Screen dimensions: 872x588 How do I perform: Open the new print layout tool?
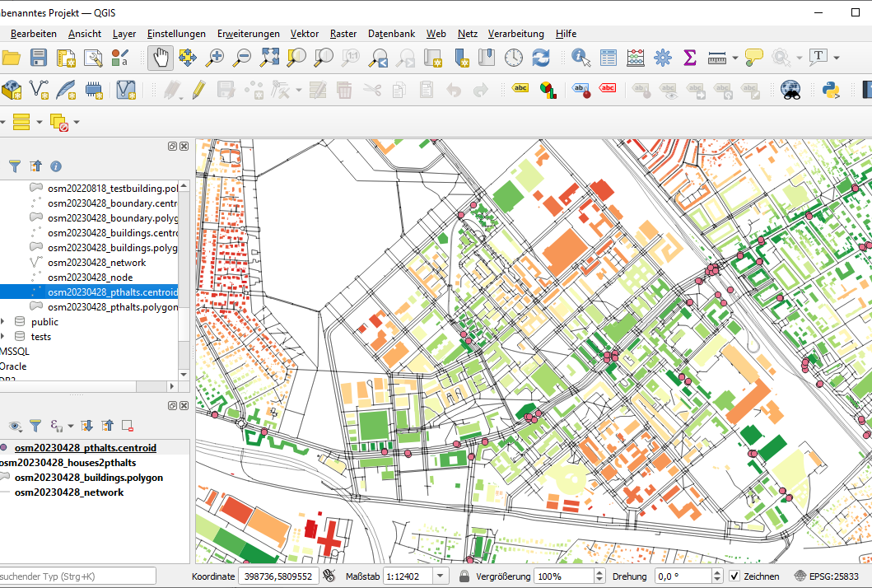[x=66, y=58]
